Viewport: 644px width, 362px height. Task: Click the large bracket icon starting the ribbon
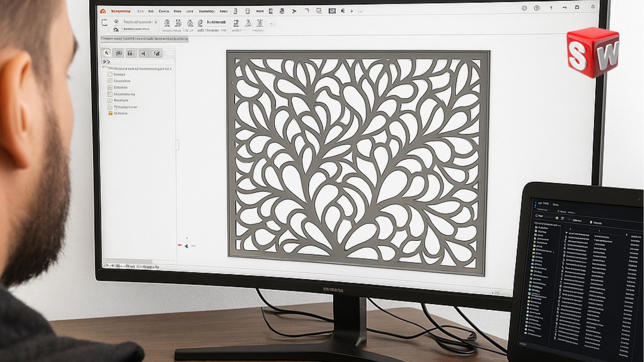point(105,22)
